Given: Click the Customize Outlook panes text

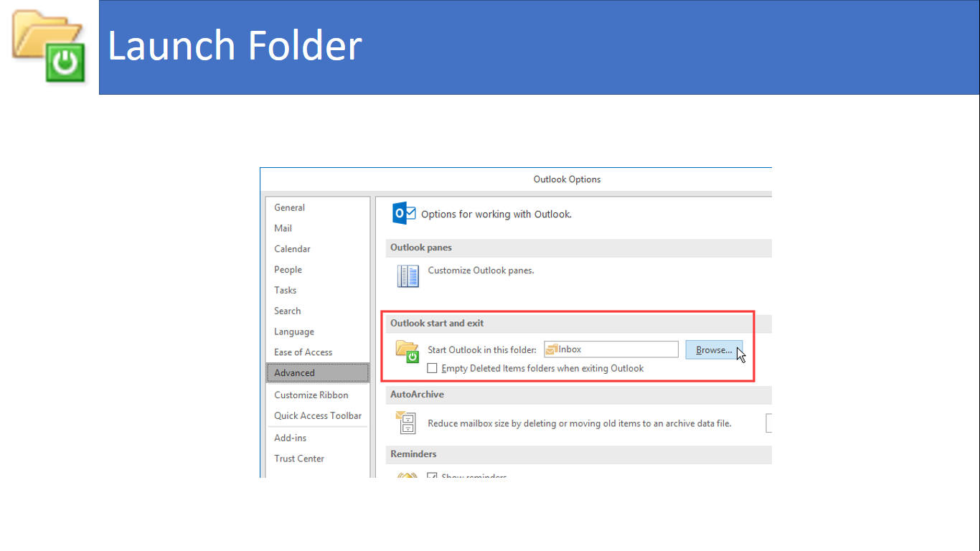Looking at the screenshot, I should pyautogui.click(x=481, y=270).
